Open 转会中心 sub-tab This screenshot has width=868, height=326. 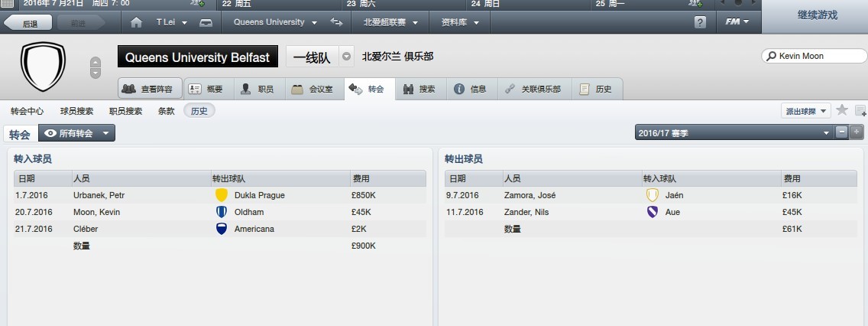(x=28, y=111)
